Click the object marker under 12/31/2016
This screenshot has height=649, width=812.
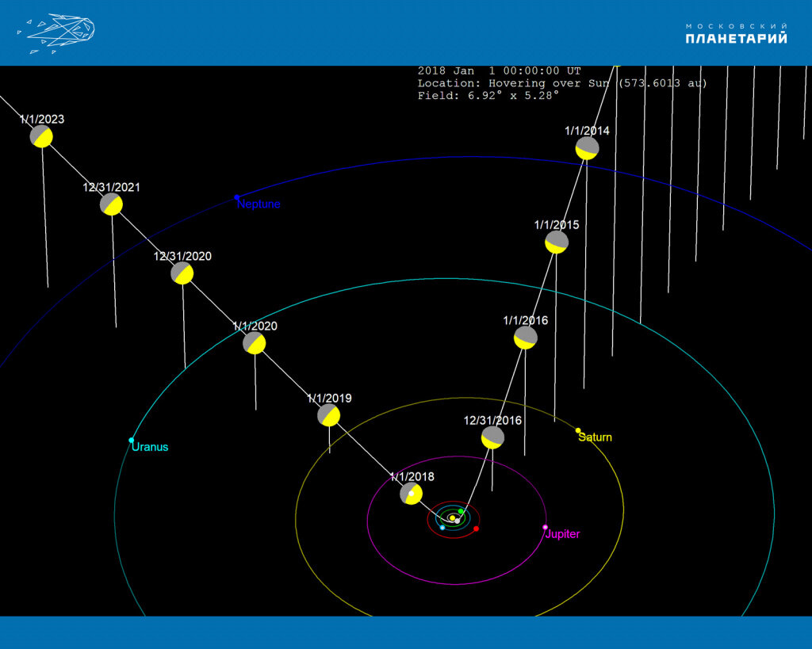click(492, 438)
